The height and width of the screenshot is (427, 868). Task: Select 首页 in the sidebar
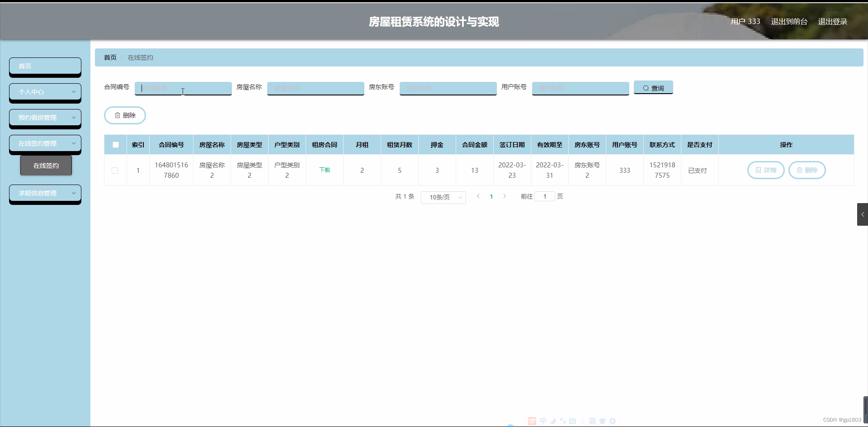pyautogui.click(x=45, y=66)
